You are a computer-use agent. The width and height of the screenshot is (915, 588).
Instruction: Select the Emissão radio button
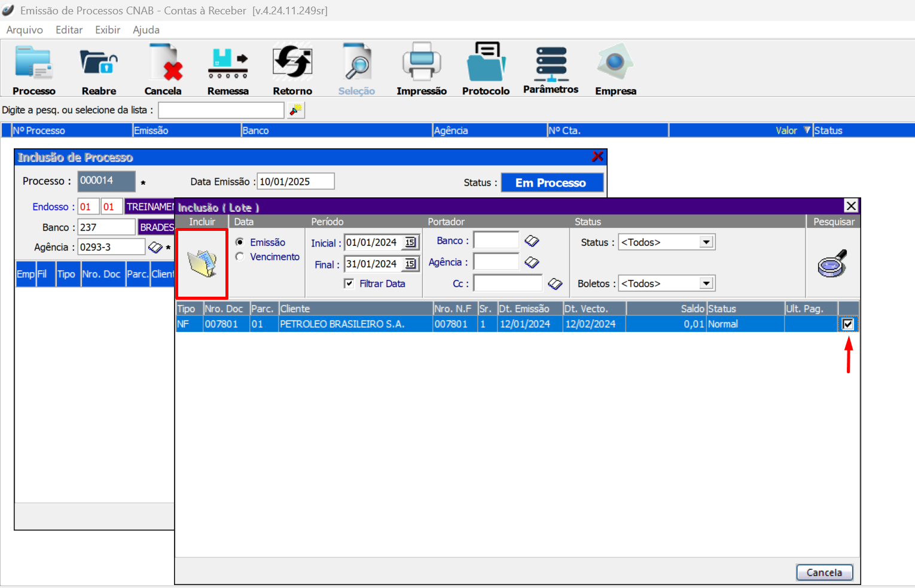[x=240, y=242]
